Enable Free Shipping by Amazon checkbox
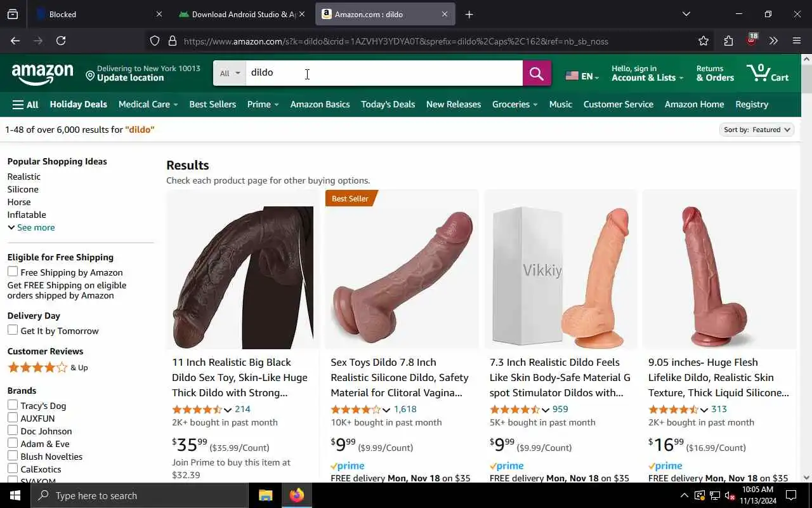This screenshot has width=812, height=508. 13,272
